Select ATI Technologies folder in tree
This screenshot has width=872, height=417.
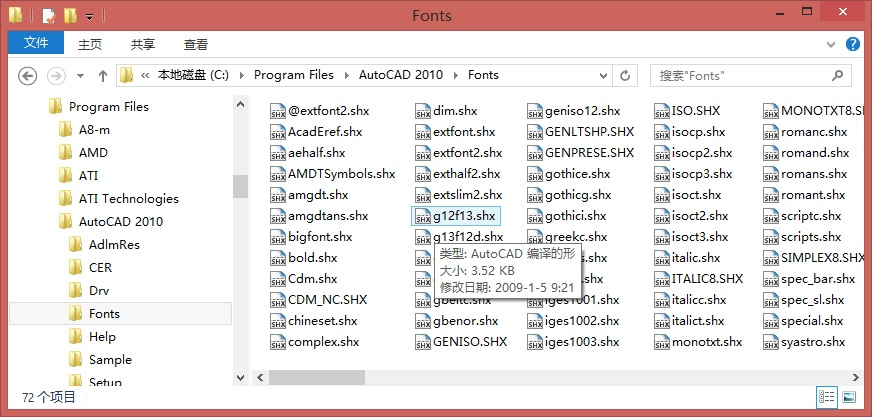coord(128,198)
